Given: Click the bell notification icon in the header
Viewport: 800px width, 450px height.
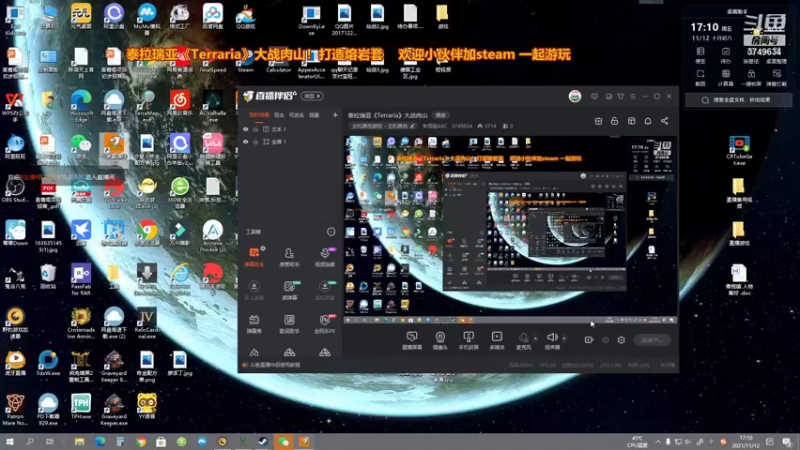Looking at the screenshot, I should 647,121.
